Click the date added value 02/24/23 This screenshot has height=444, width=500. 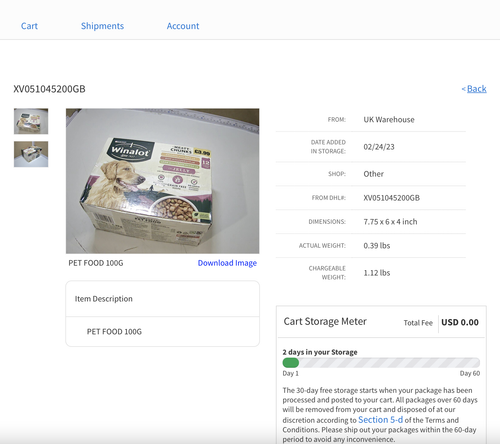pyautogui.click(x=379, y=147)
